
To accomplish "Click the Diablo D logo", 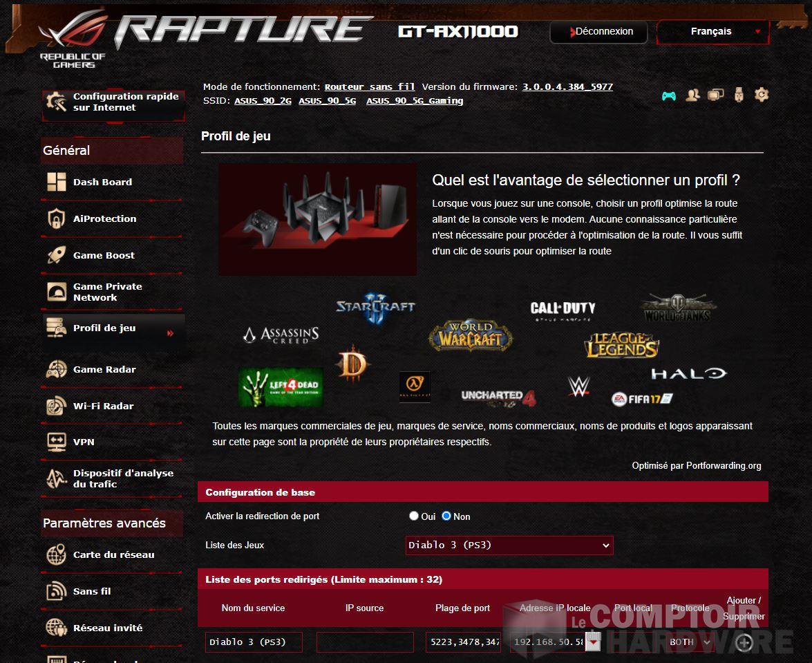I will pyautogui.click(x=352, y=364).
